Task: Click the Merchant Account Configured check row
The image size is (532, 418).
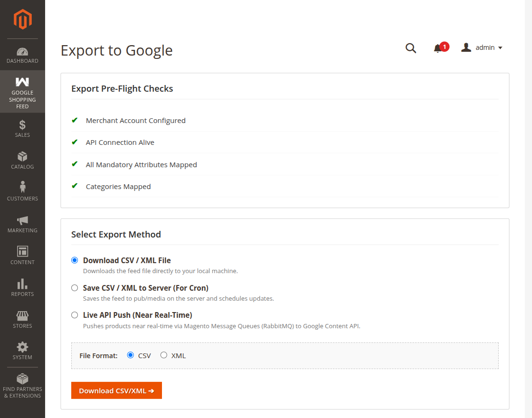Action: (285, 121)
